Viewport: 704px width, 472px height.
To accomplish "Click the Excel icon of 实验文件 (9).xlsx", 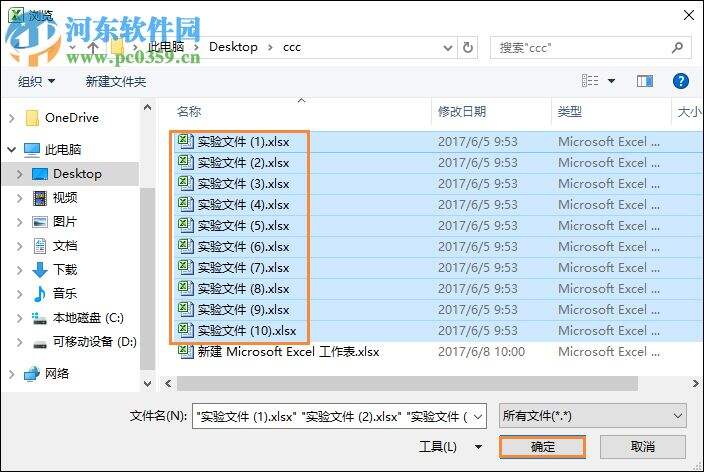I will click(185, 309).
